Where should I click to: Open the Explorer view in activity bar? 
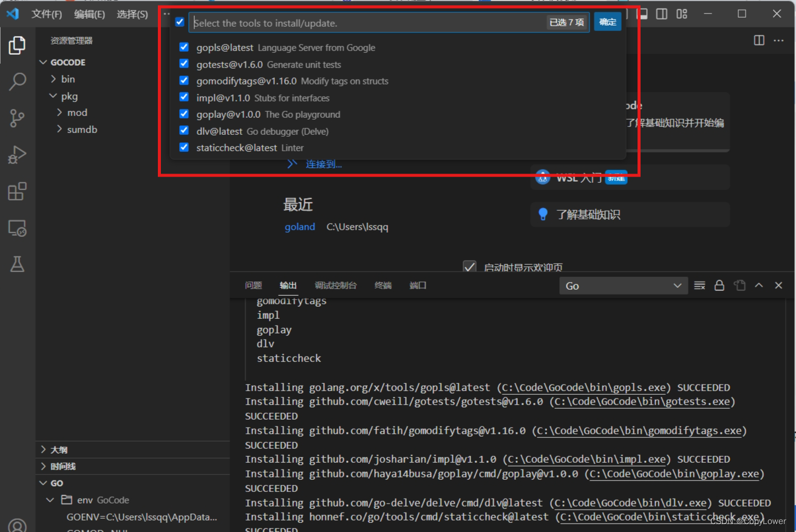17,45
